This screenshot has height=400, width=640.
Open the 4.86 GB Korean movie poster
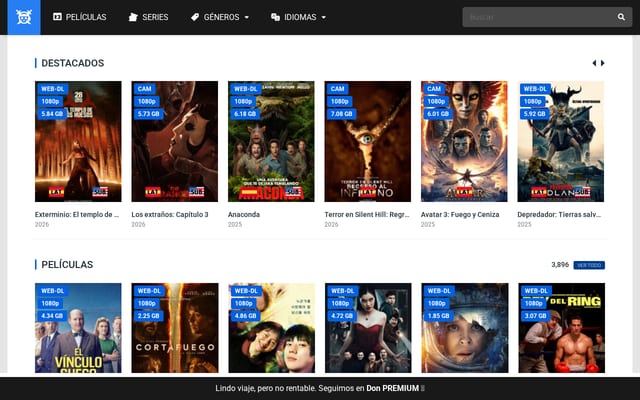[x=271, y=328]
